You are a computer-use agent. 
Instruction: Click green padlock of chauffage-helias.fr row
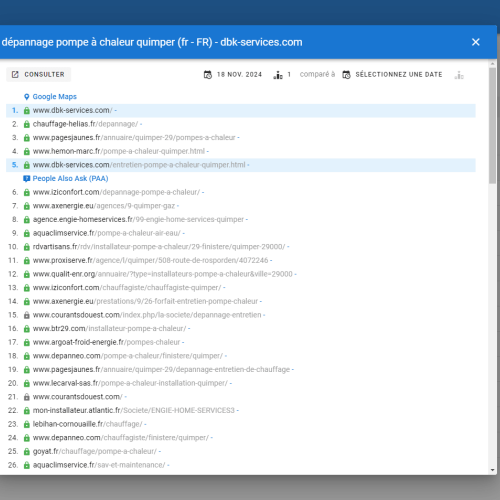point(27,124)
